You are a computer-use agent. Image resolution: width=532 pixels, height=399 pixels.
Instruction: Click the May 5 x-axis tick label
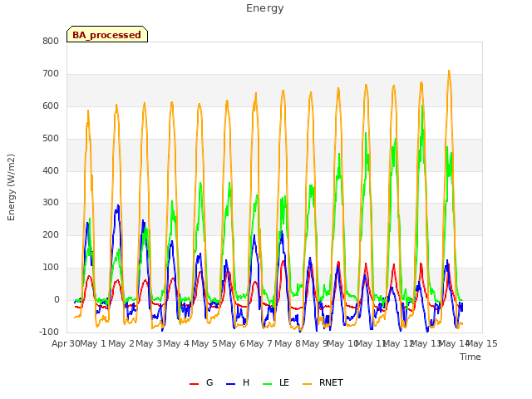[x=204, y=343]
